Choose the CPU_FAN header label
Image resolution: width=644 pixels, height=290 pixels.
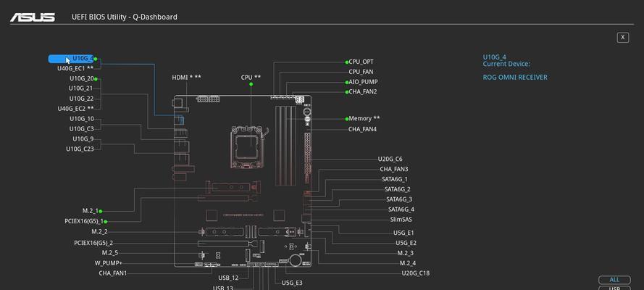pos(361,72)
